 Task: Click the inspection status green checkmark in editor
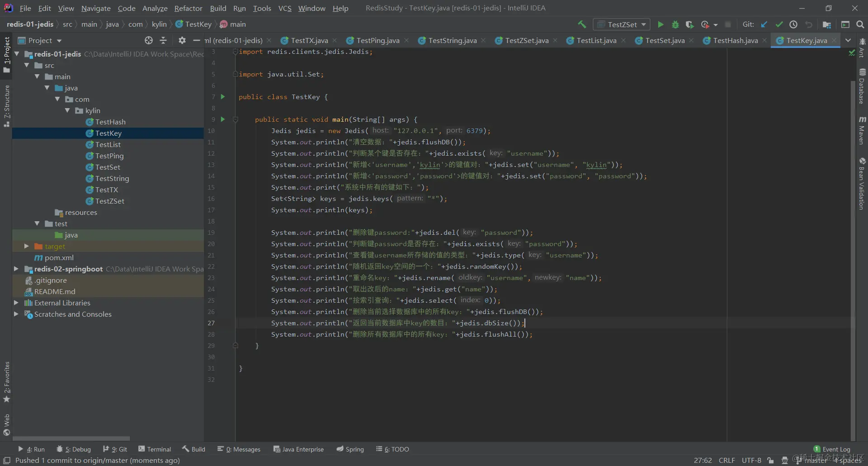point(852,52)
